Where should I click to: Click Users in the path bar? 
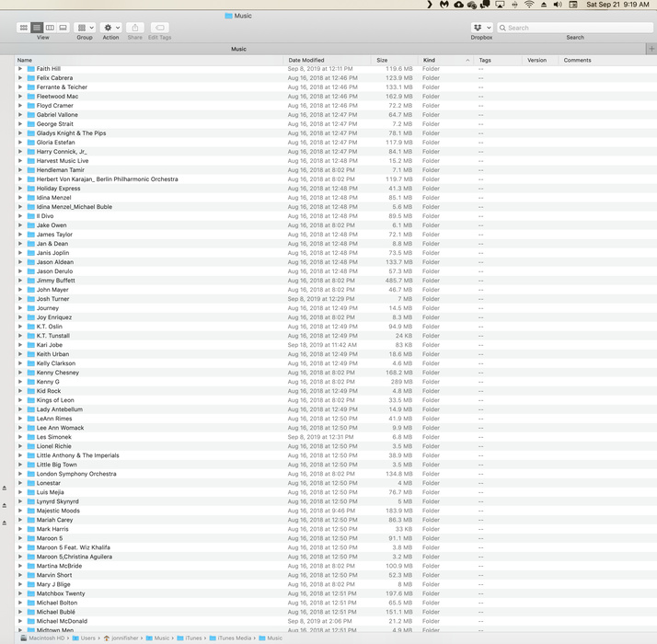[x=84, y=638]
